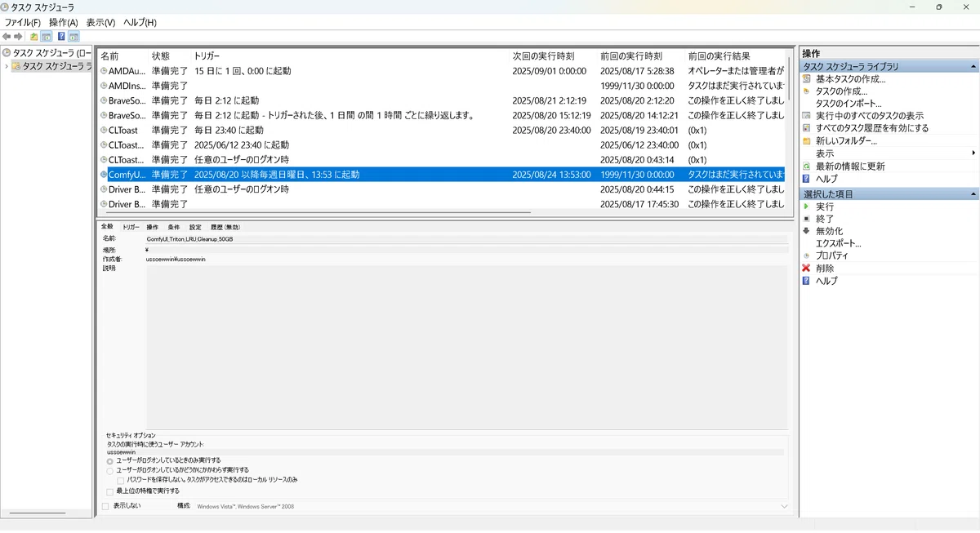The image size is (980, 533).
Task: Click the タスク スケジューラ (ローカル) root clock icon
Action: pos(7,52)
